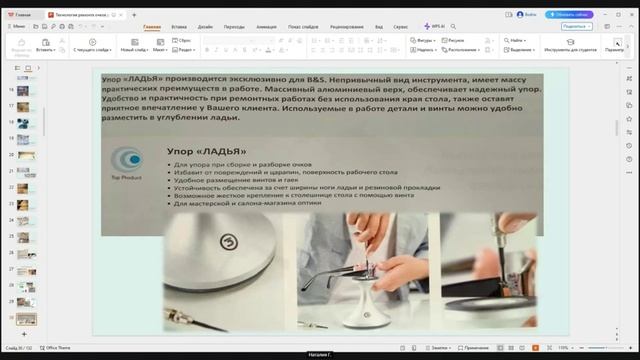Toggle Strikethrough formatting in the ribbon
Viewport: 640px width, 360px height.
point(244,50)
